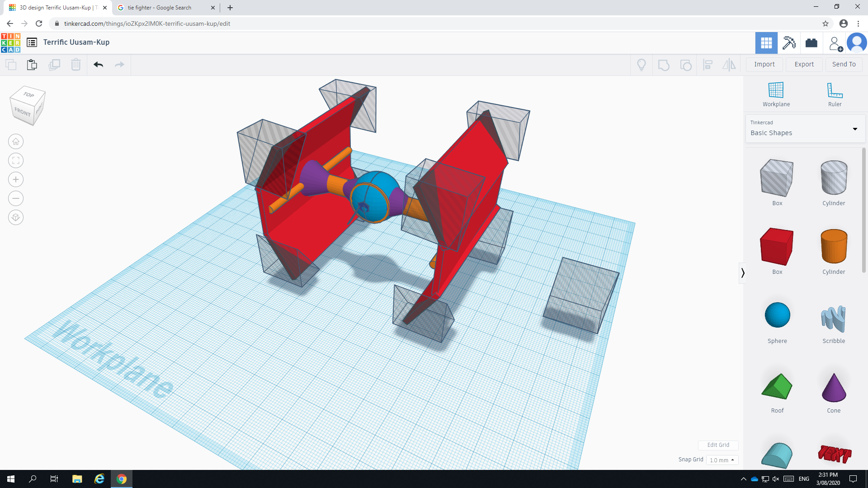Click the Ungroup shapes icon
The width and height of the screenshot is (868, 488).
point(686,65)
